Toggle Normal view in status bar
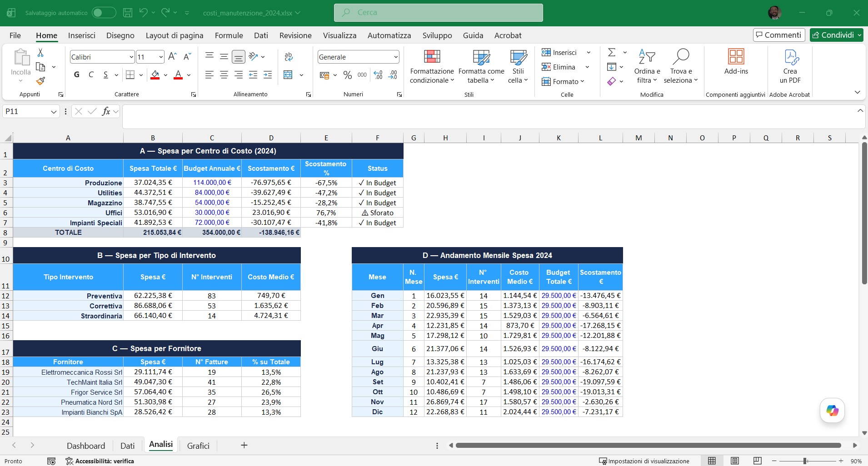Viewport: 868px width, 466px height. pos(712,461)
